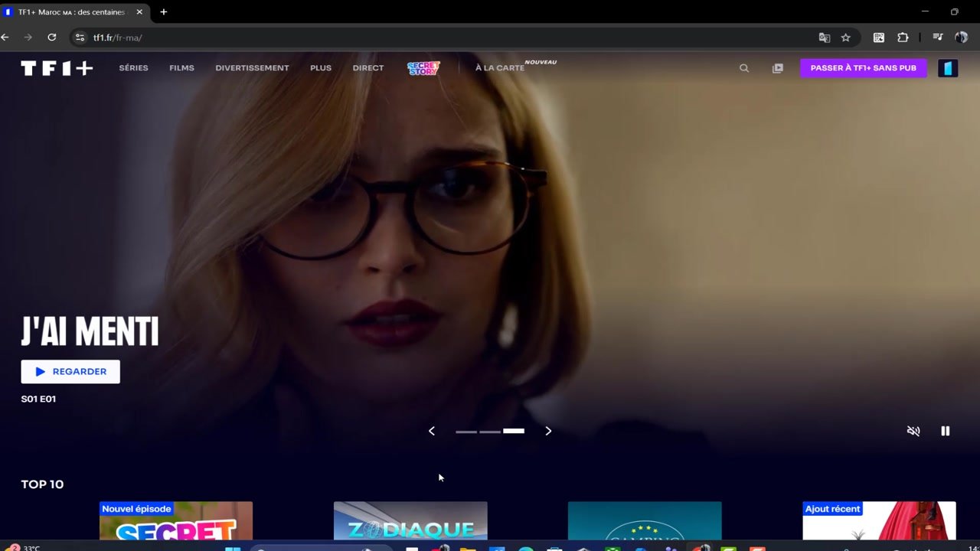Pause the hero trailer playback

pos(945,431)
